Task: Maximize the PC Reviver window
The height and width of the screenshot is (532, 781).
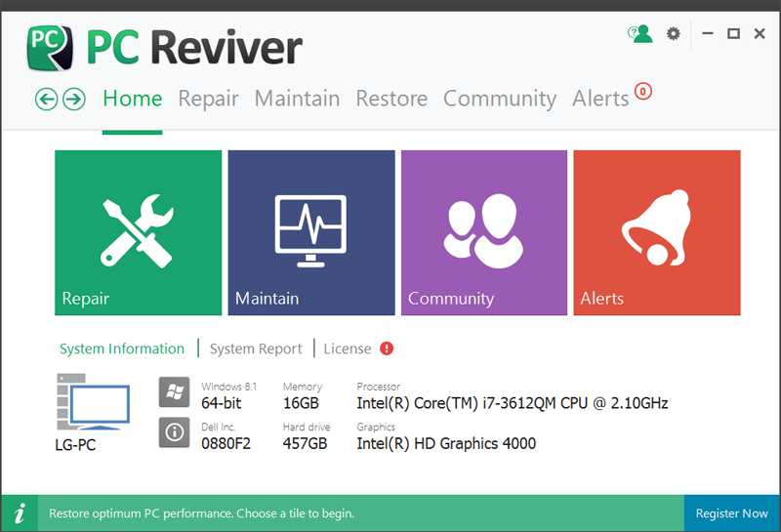Action: pyautogui.click(x=733, y=34)
